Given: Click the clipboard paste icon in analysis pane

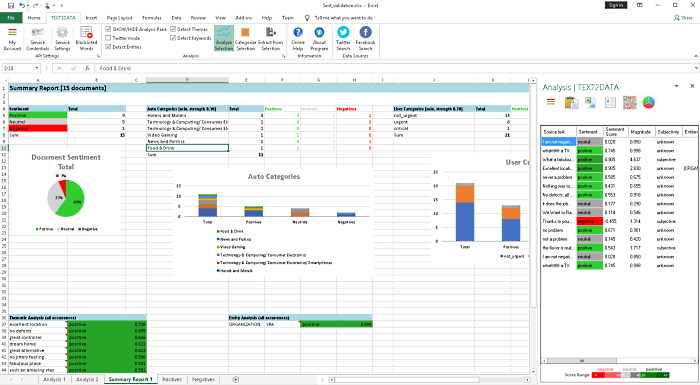Looking at the screenshot, I should [x=571, y=102].
